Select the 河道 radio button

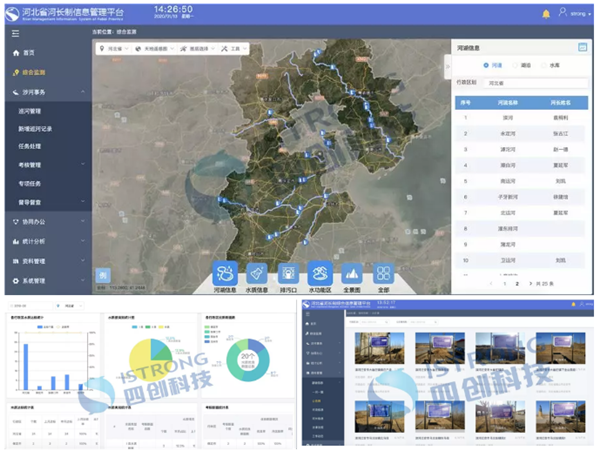486,66
